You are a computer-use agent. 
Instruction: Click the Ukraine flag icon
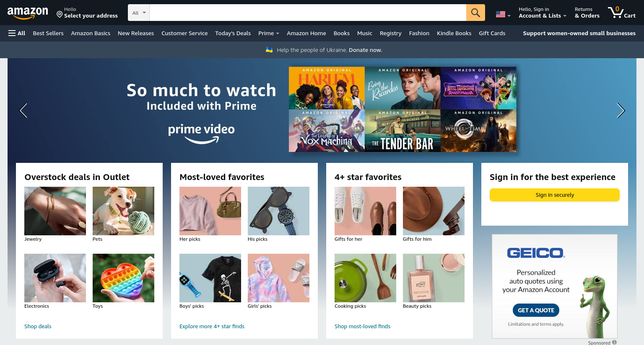point(269,50)
